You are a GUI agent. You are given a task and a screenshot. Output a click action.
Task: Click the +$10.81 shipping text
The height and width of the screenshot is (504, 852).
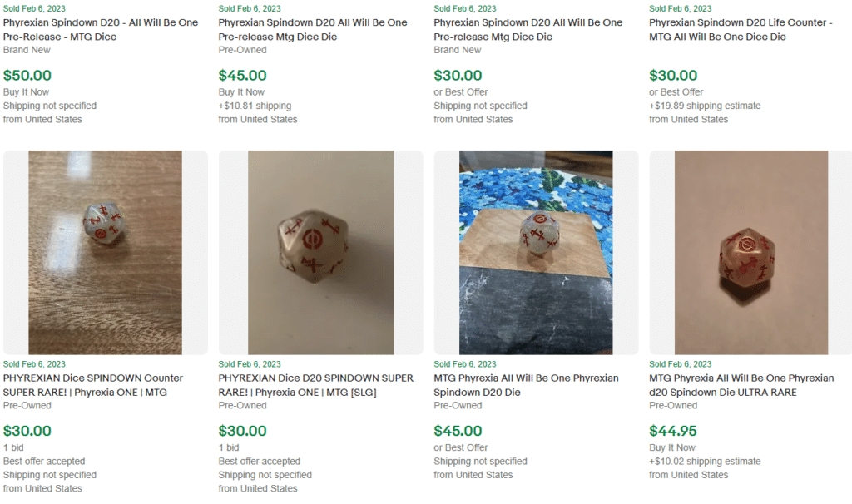click(x=255, y=106)
